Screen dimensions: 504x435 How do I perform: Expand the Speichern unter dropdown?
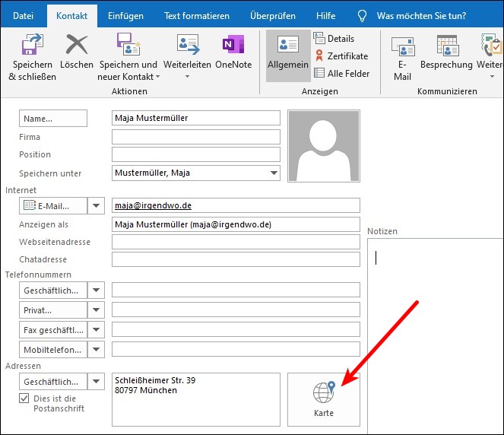(274, 173)
